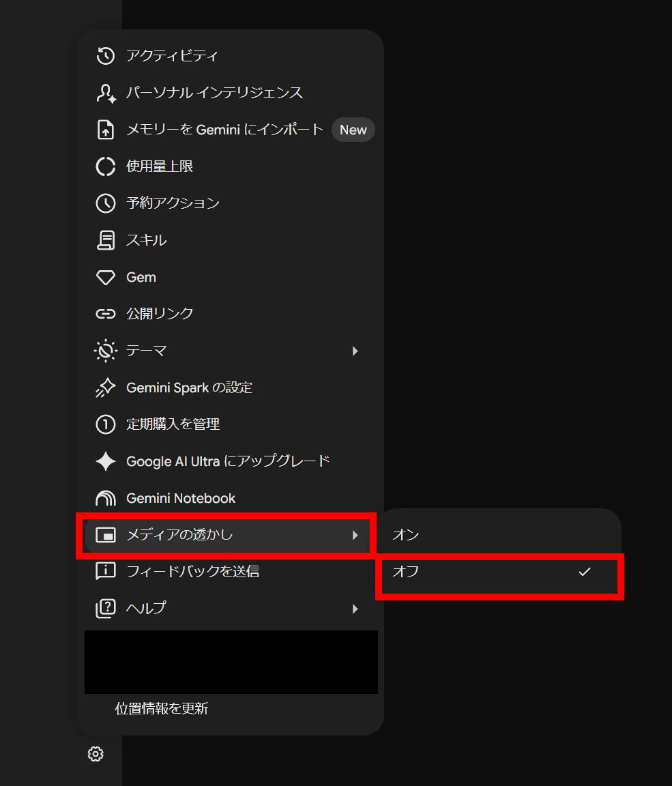Expand the ヘルプ submenu arrow
The height and width of the screenshot is (786, 672).
[355, 609]
